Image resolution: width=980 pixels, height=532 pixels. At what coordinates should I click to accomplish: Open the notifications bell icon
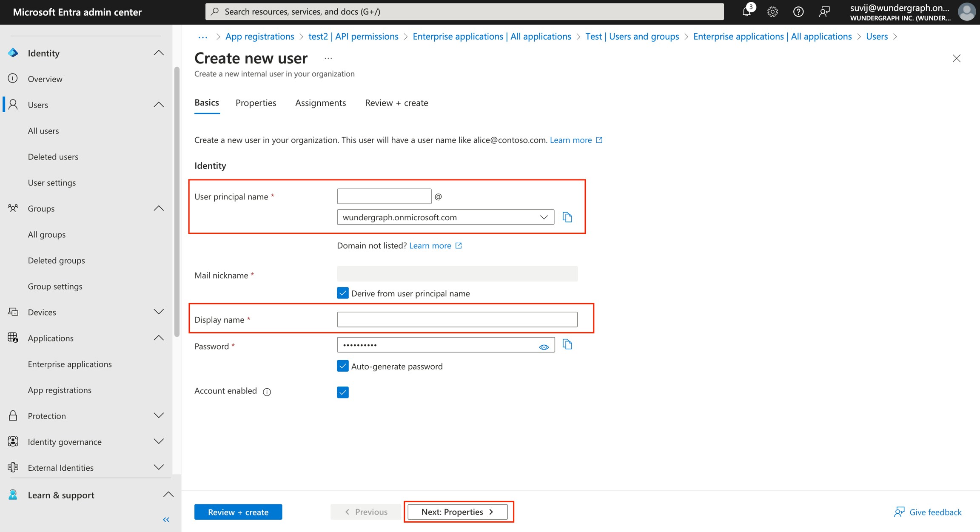[746, 11]
